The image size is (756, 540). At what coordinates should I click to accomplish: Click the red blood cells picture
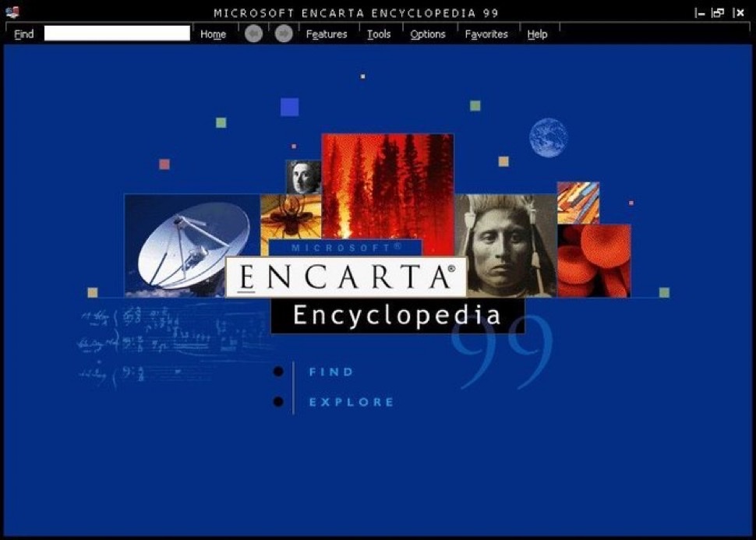coord(594,261)
